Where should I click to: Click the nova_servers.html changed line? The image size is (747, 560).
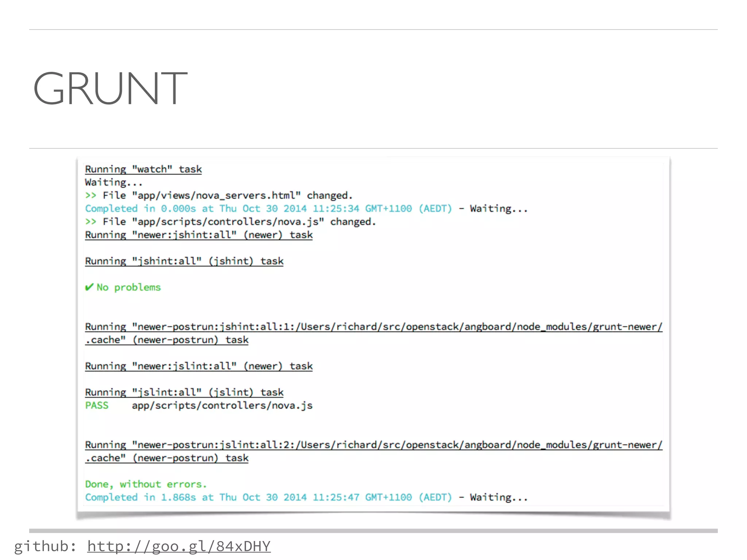point(218,195)
